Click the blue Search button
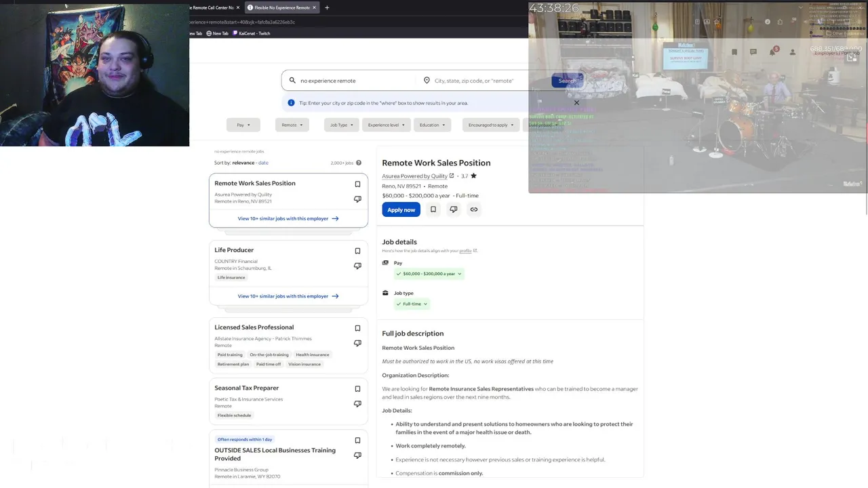 point(567,80)
